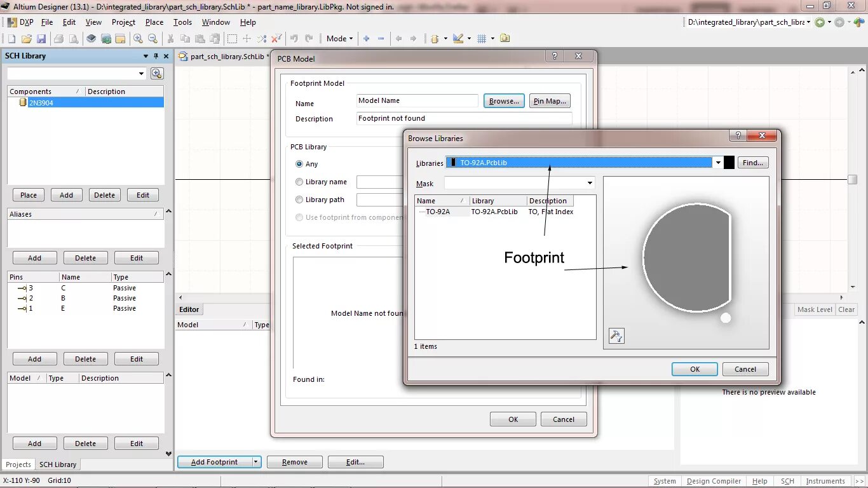The height and width of the screenshot is (488, 868).
Task: Click Cancel in the Browse Libraries dialog
Action: (x=745, y=369)
